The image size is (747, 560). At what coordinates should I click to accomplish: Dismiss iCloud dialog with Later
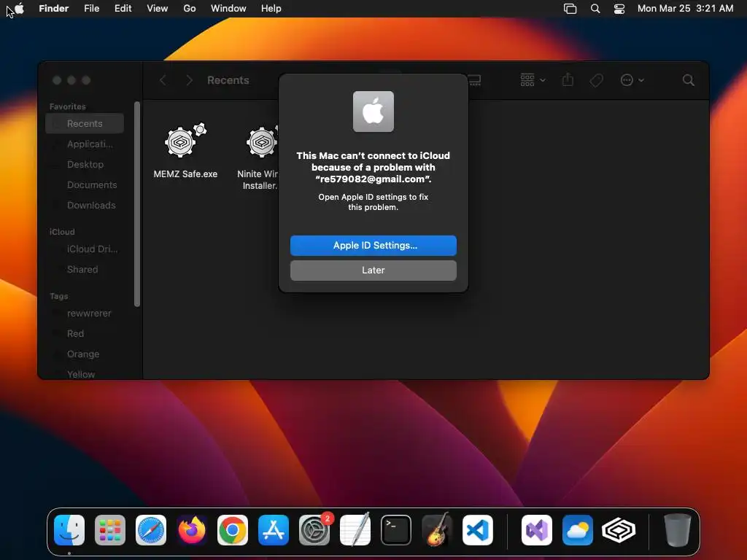[x=373, y=270]
